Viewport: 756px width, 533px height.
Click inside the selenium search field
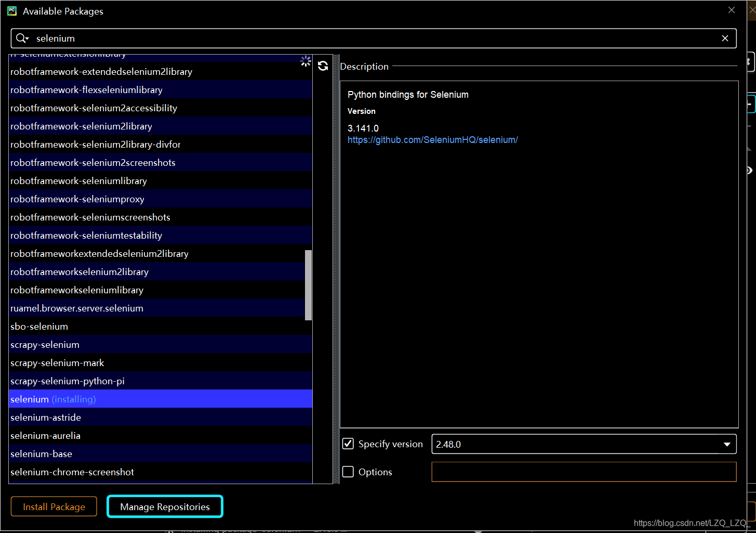[374, 38]
